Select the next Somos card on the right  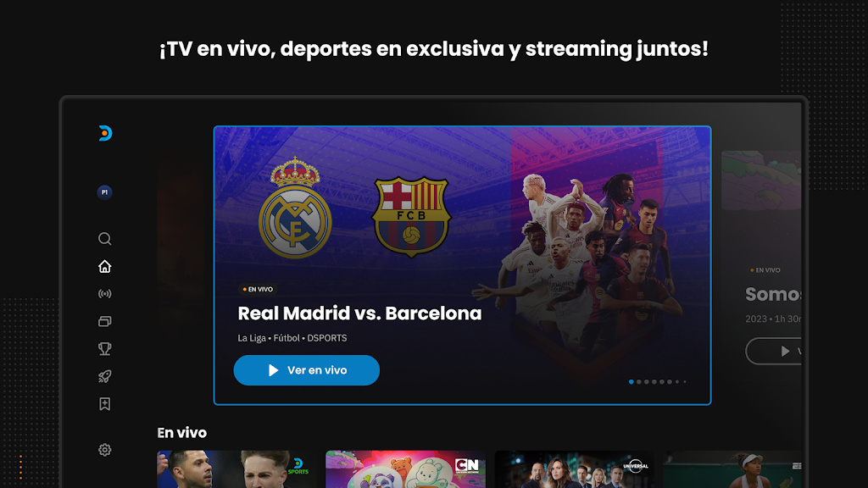tap(761, 260)
